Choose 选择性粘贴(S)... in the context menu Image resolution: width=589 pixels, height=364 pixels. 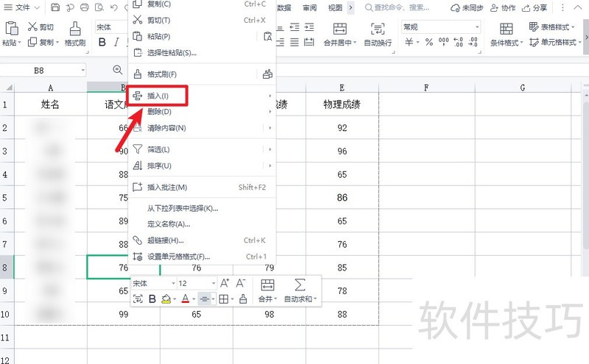(202, 53)
